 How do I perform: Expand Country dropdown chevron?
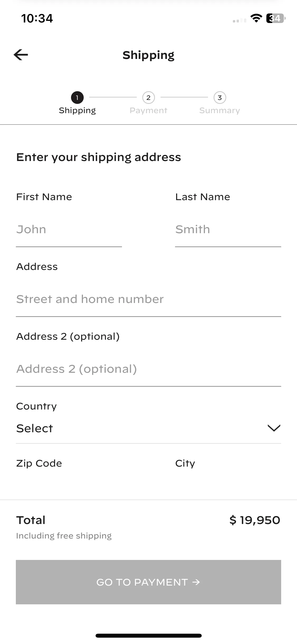(x=274, y=428)
